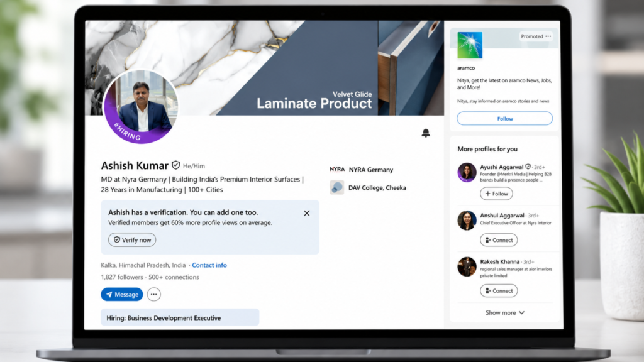Image resolution: width=644 pixels, height=362 pixels.
Task: Expand Show more profiles
Action: 505,313
